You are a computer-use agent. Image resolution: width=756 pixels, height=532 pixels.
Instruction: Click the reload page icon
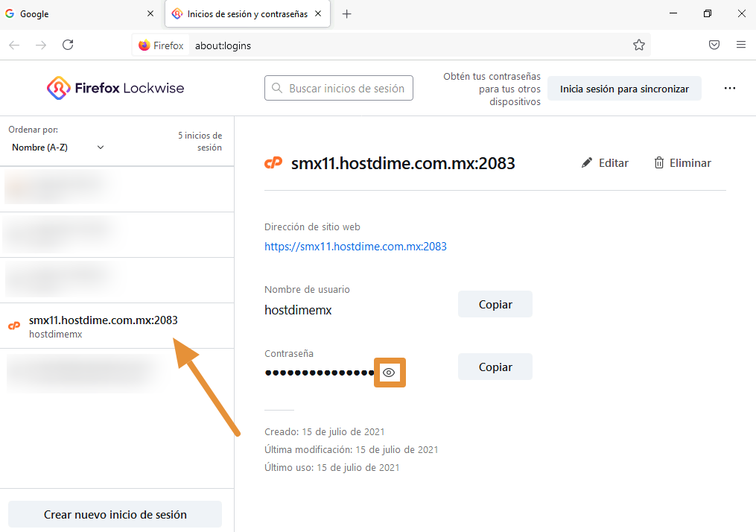click(x=68, y=45)
